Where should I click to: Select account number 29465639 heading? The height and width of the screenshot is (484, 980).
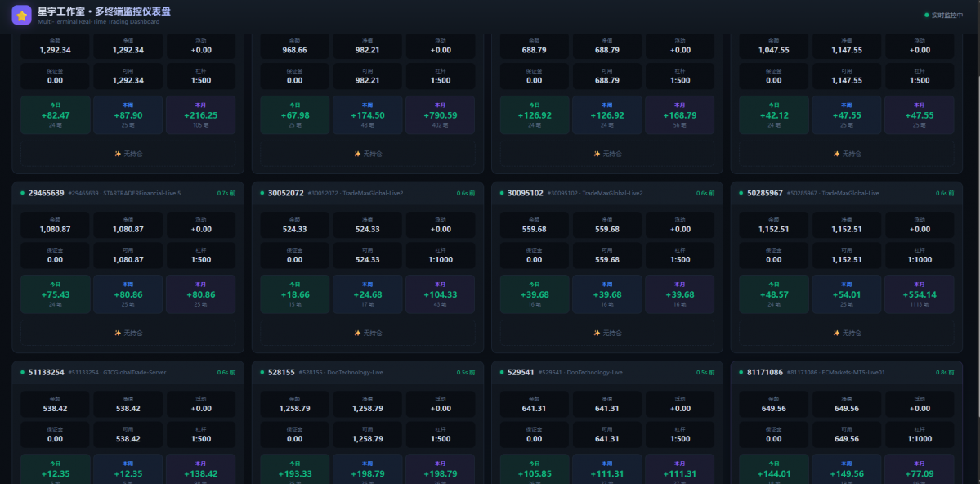(47, 193)
